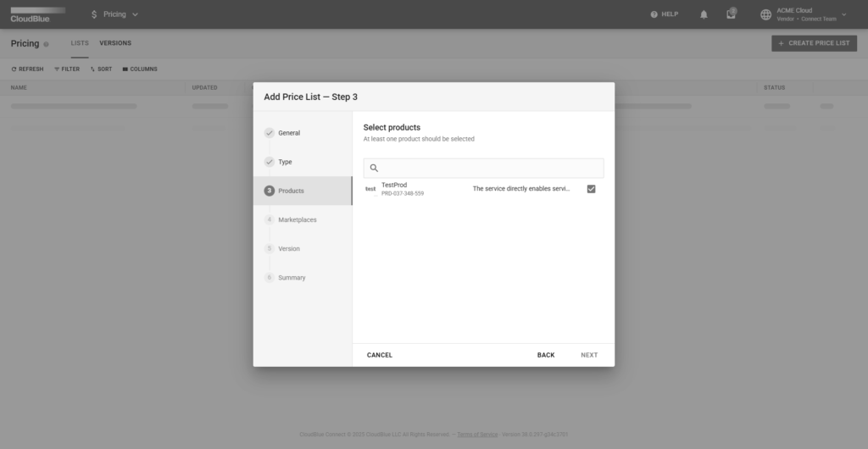Cancel the Add Price List wizard

380,355
